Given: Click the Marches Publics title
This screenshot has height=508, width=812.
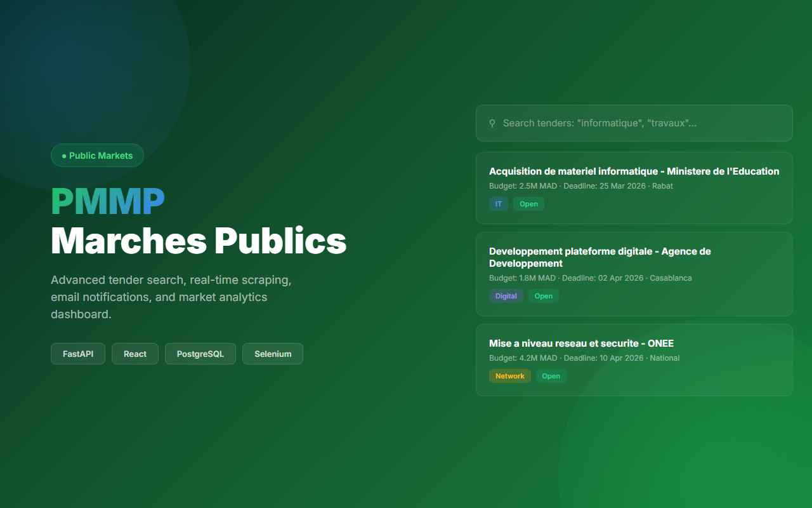Looking at the screenshot, I should click(198, 241).
